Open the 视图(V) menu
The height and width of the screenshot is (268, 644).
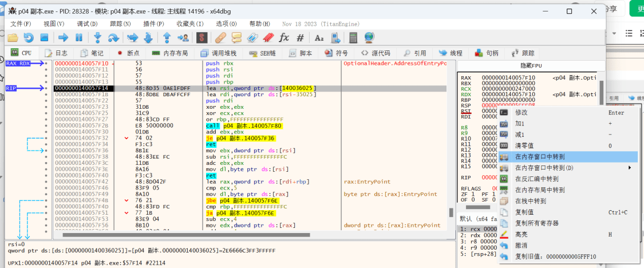tap(54, 24)
